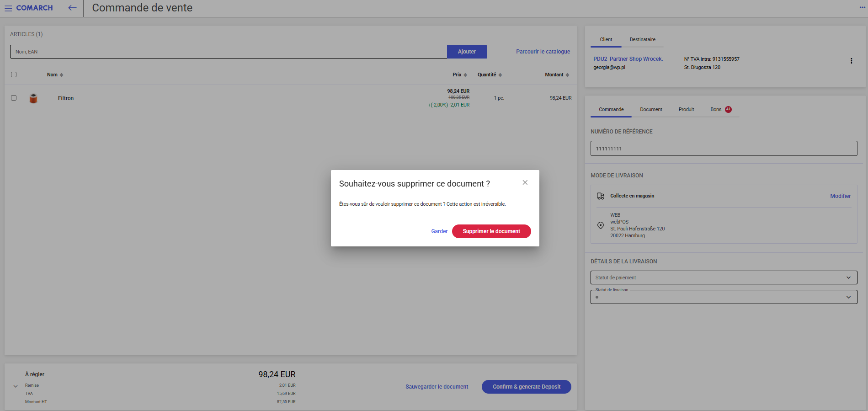Click the Filtron product thumbnail
868x411 pixels.
33,98
